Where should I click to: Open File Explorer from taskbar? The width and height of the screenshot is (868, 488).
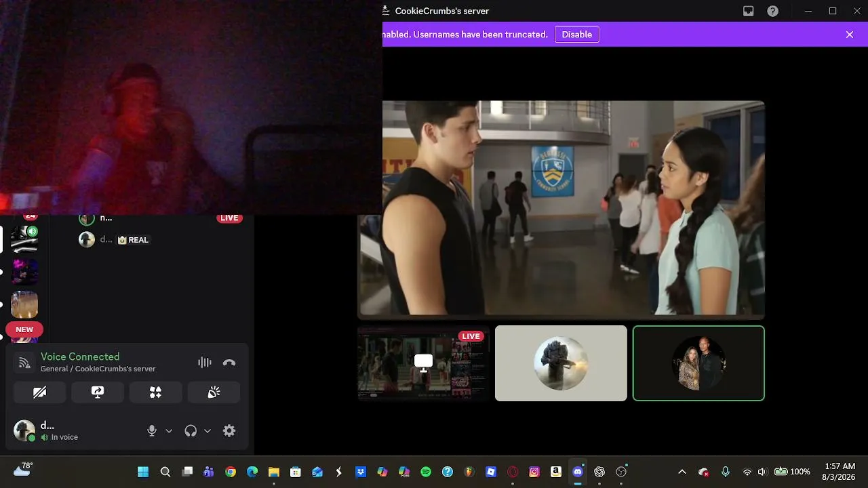click(274, 472)
